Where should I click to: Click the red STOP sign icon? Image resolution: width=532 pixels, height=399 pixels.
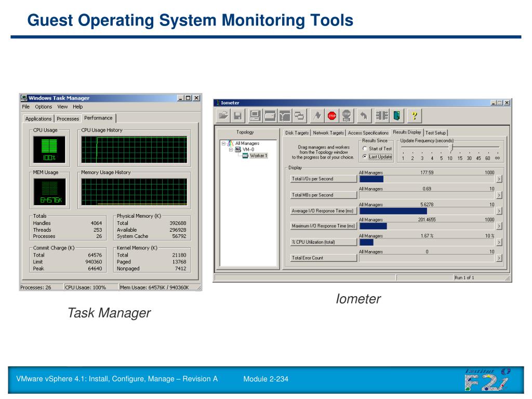[x=332, y=116]
